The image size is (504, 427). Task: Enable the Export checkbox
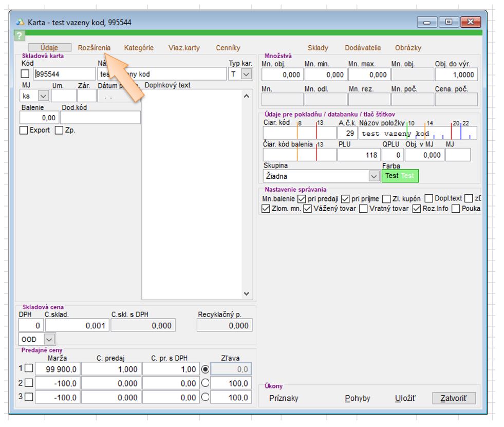tap(24, 131)
